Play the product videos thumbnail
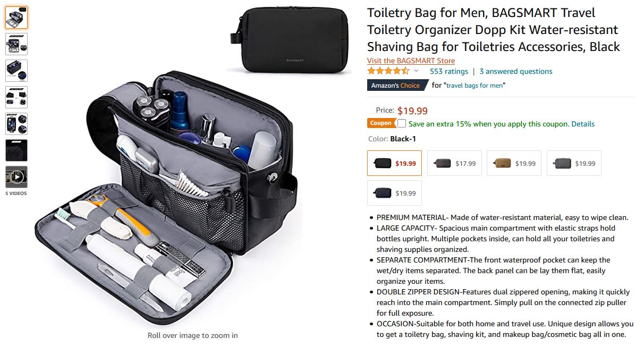This screenshot has height=347, width=644. (16, 177)
